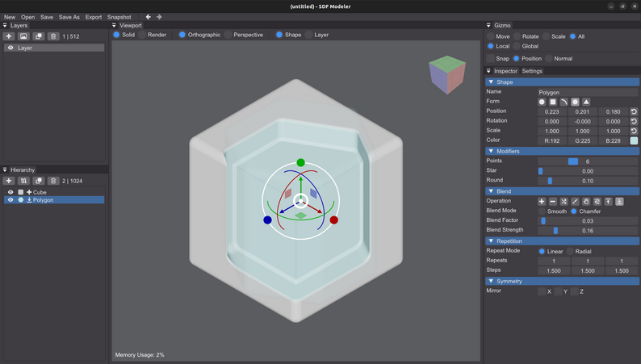The height and width of the screenshot is (364, 641).
Task: Click the Snapshot button
Action: click(x=119, y=17)
